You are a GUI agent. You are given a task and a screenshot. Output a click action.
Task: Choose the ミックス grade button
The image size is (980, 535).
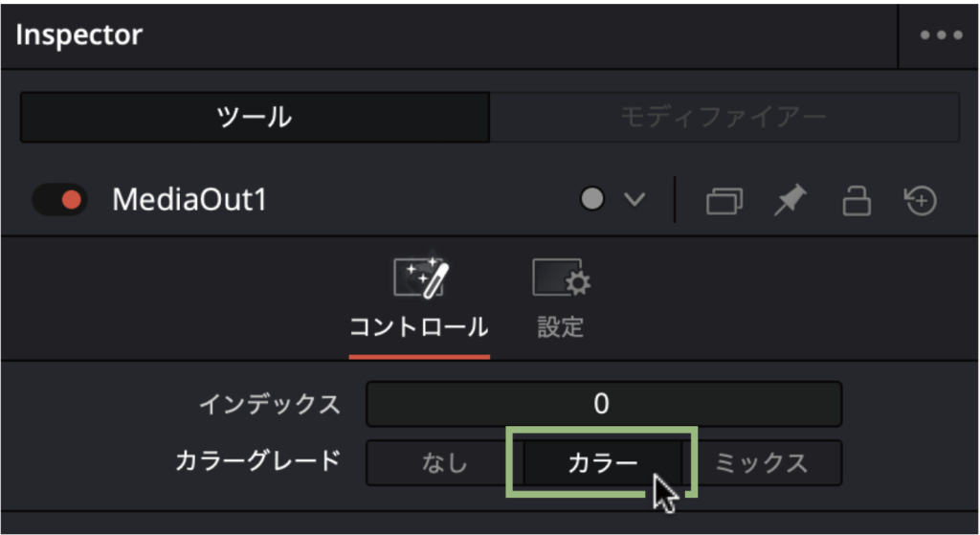762,464
